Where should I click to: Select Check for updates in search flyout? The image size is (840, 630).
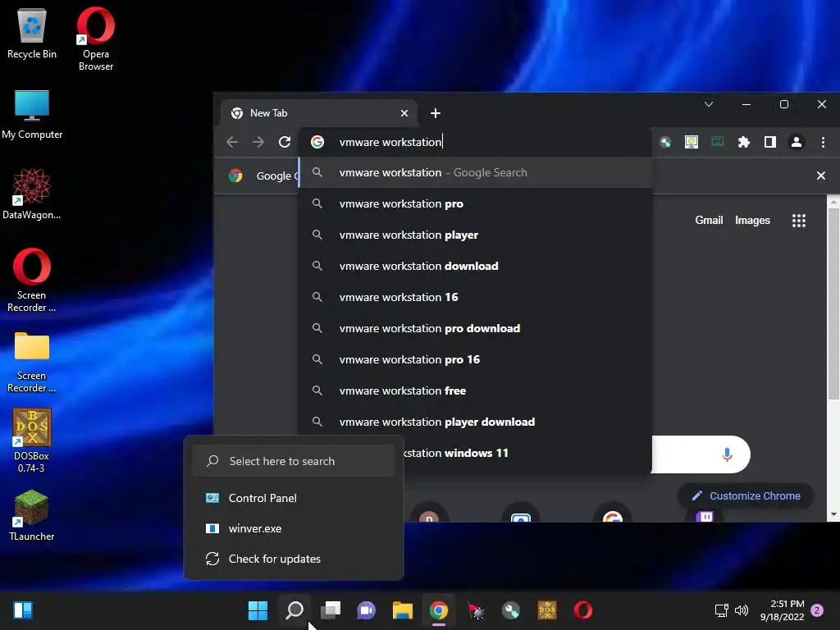(x=294, y=559)
